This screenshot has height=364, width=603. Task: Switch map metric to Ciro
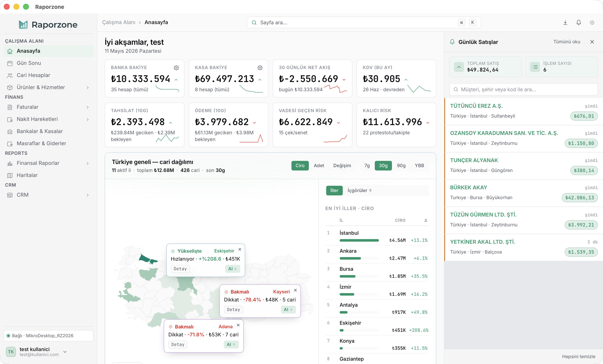tap(300, 165)
